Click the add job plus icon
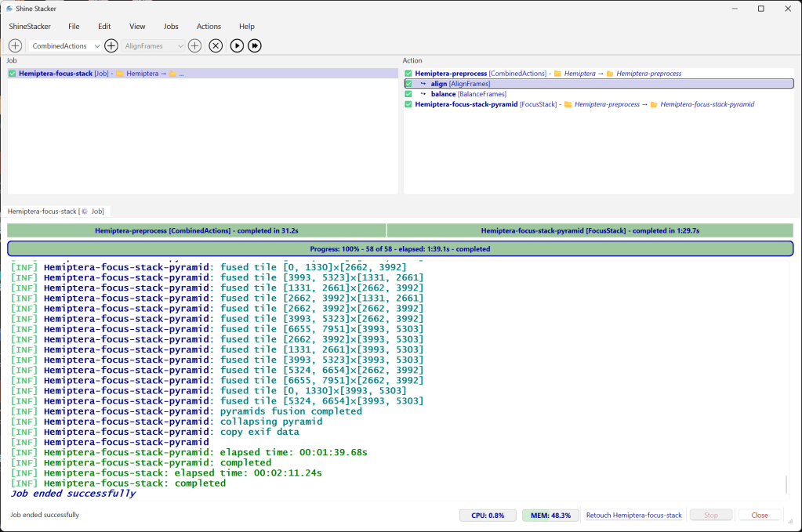This screenshot has width=802, height=532. click(15, 46)
